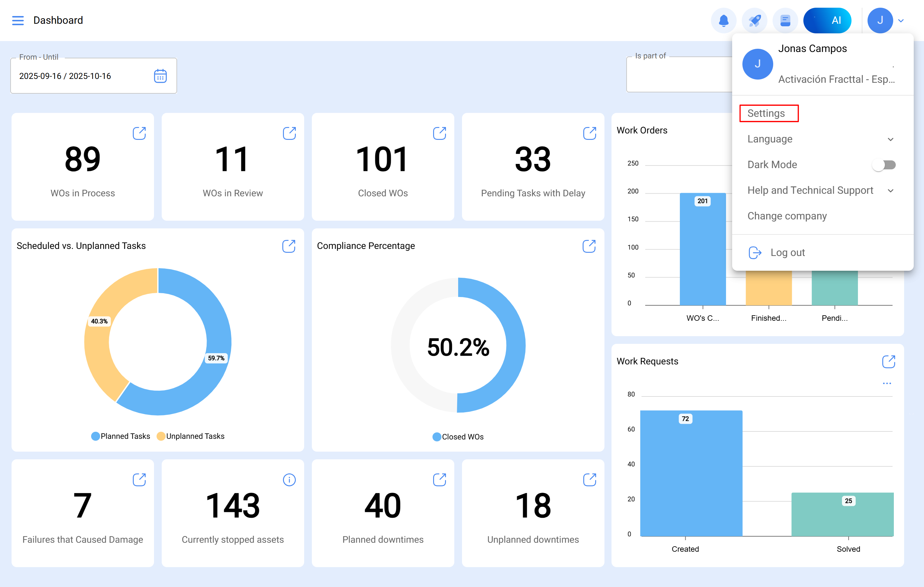This screenshot has height=587, width=924.
Task: Open Work Requests external view icon
Action: [x=888, y=362]
